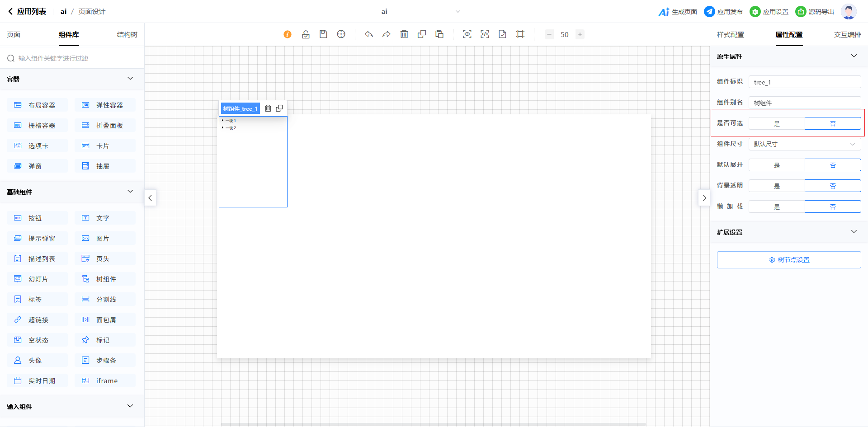Click the 应用发布 button
The height and width of the screenshot is (427, 868).
click(723, 12)
